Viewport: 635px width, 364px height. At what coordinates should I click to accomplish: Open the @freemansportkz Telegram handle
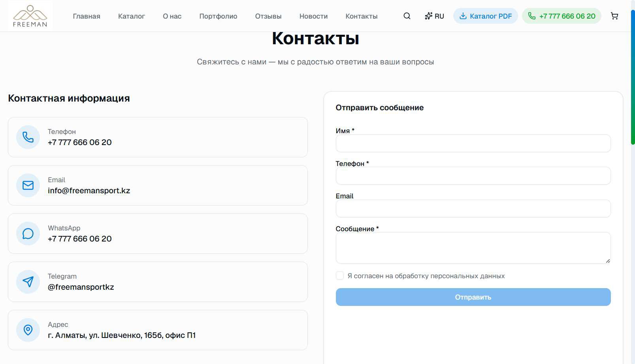pyautogui.click(x=81, y=287)
